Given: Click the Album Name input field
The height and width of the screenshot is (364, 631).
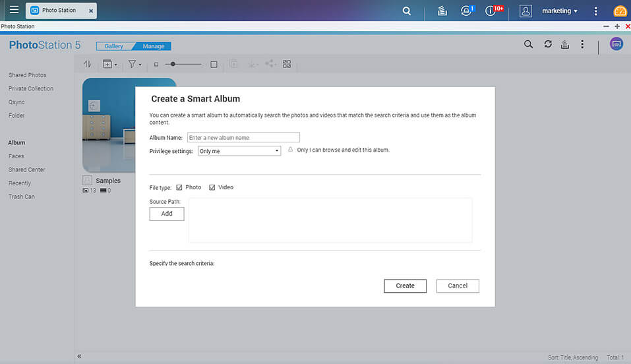Looking at the screenshot, I should [x=243, y=138].
